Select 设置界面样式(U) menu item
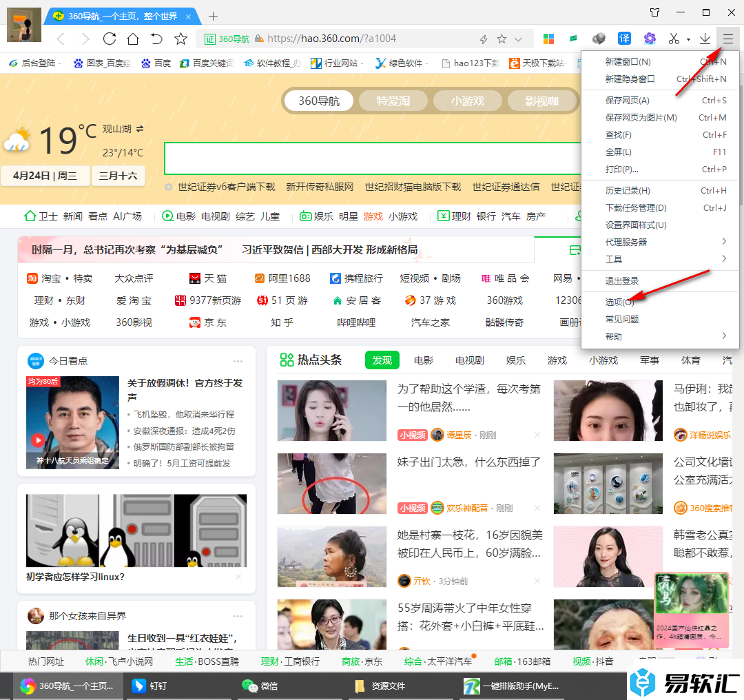744x700 pixels. pyautogui.click(x=661, y=225)
